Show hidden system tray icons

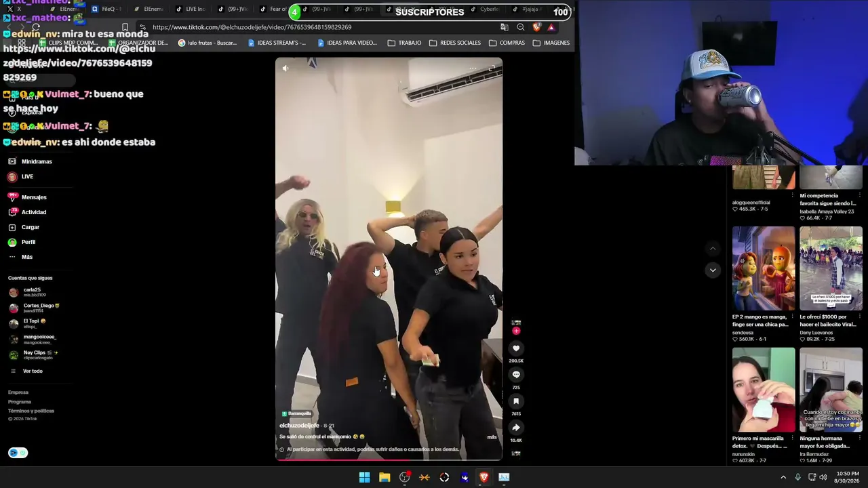click(x=783, y=477)
